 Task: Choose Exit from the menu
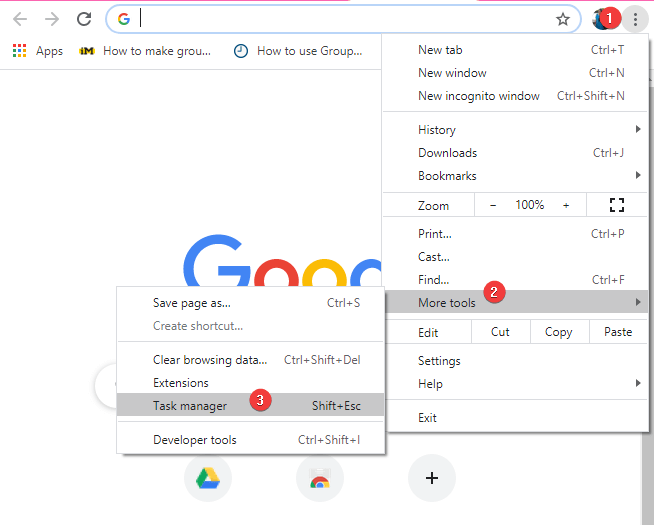pyautogui.click(x=515, y=418)
